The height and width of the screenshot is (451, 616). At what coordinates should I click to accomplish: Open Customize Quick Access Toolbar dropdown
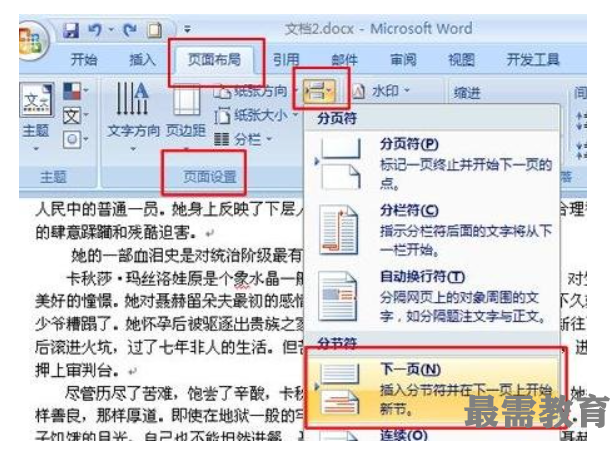coord(187,29)
